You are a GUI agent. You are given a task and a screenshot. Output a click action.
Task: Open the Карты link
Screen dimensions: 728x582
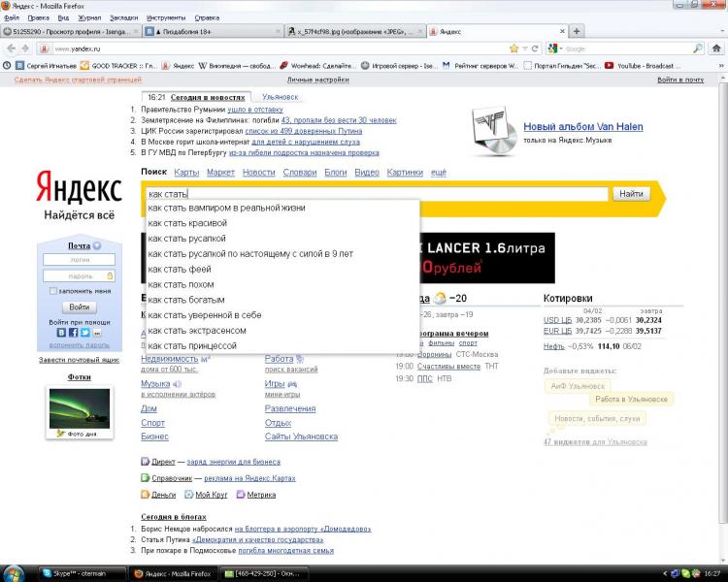click(186, 173)
